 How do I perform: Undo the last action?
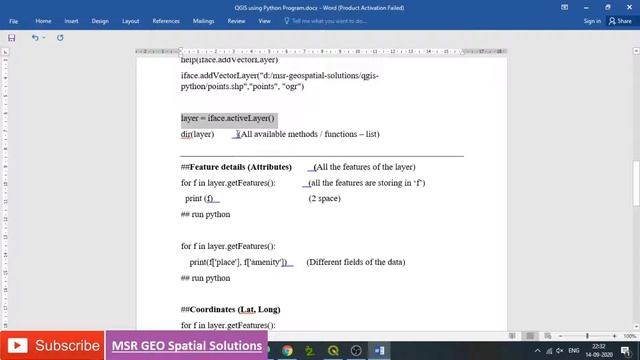(35, 38)
